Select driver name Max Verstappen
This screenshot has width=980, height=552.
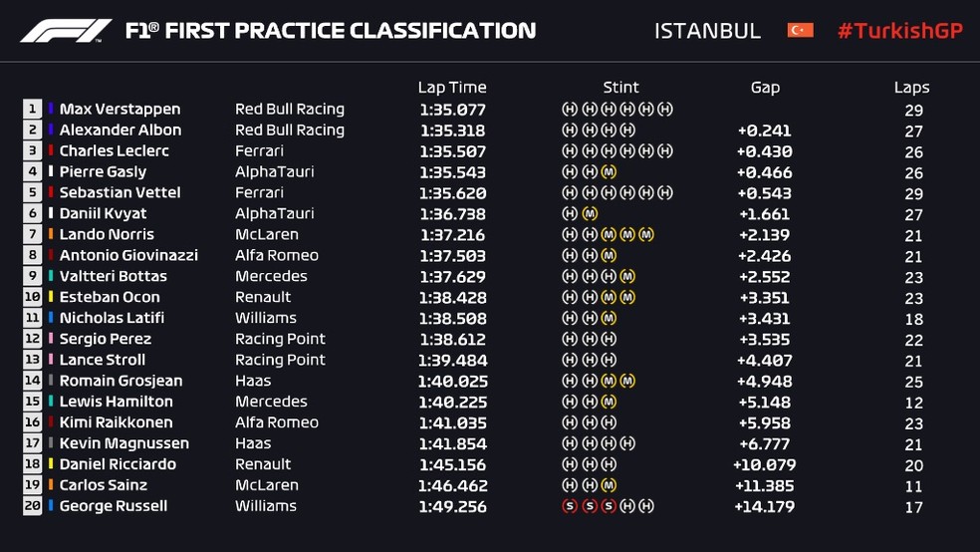click(120, 110)
